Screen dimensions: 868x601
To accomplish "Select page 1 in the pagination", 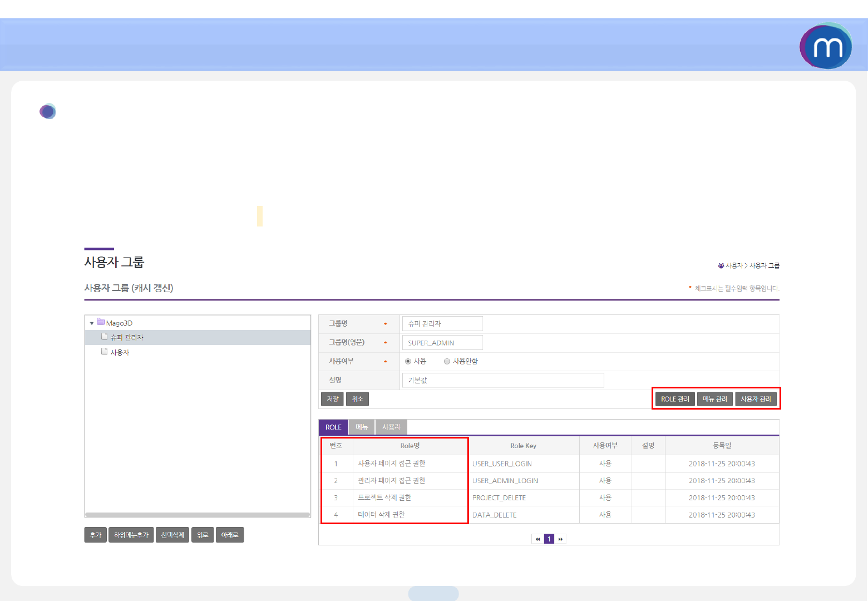I will coord(549,539).
